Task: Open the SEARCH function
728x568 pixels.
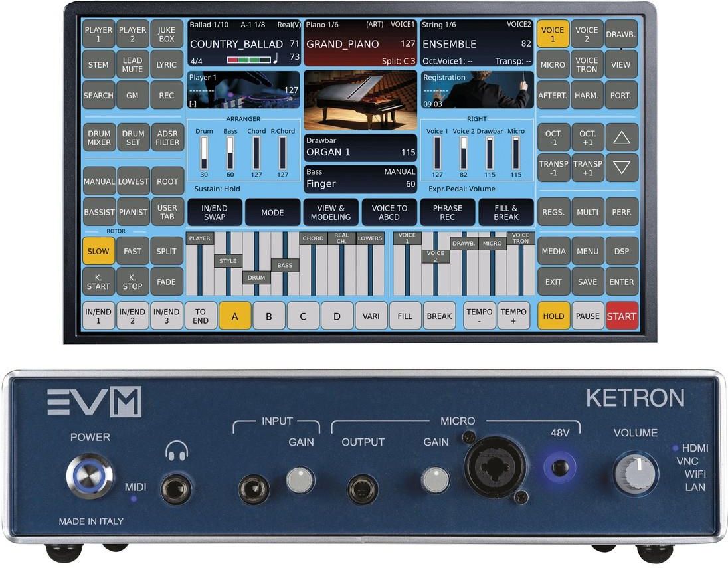Action: tap(98, 95)
